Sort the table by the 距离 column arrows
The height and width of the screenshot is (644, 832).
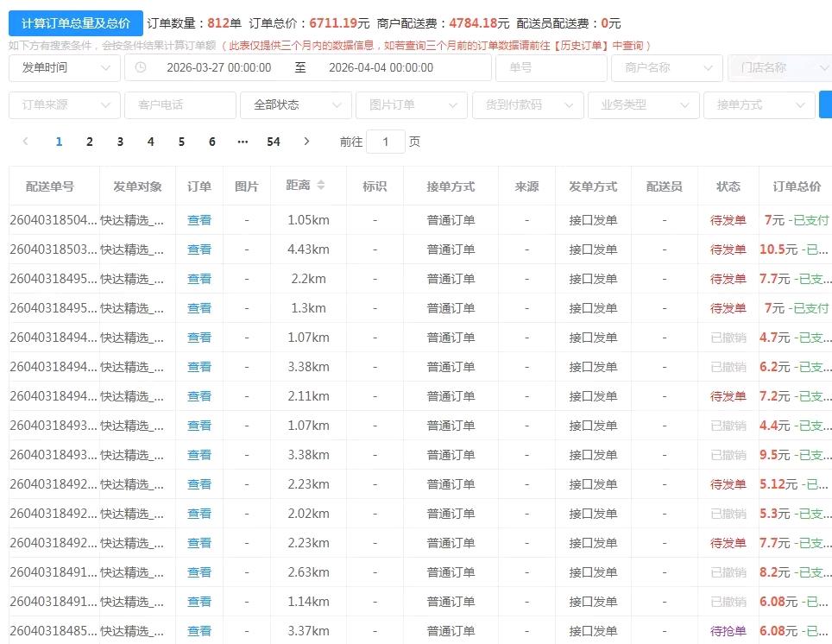point(321,185)
